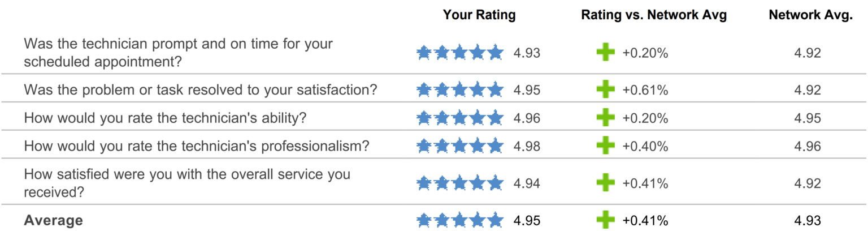Click the green plus in the technician's professionalism row
The image size is (868, 231).
[606, 146]
